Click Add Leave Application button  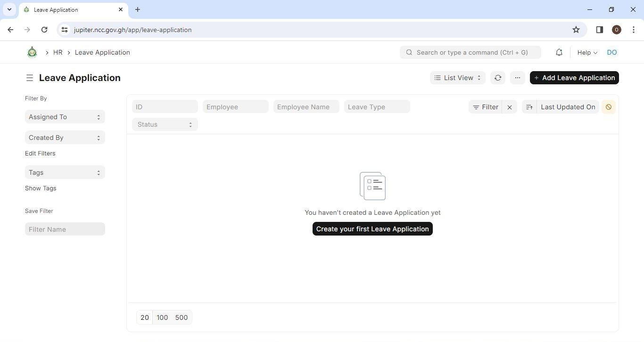[574, 78]
